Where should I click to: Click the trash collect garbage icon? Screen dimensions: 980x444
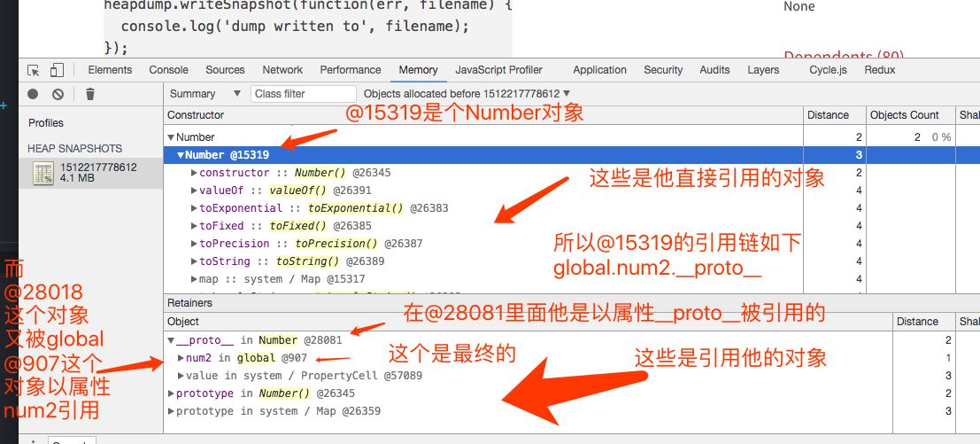(x=90, y=95)
